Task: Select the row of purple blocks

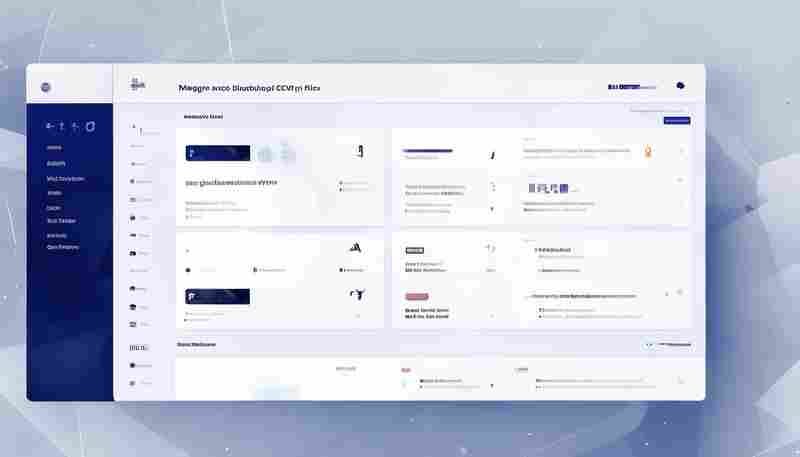Action: pyautogui.click(x=548, y=189)
